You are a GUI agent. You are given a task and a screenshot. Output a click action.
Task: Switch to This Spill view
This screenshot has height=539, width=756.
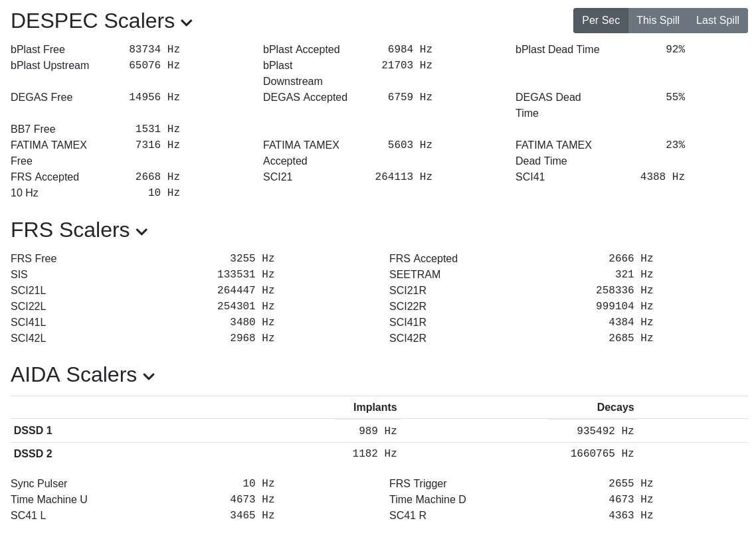(x=658, y=21)
